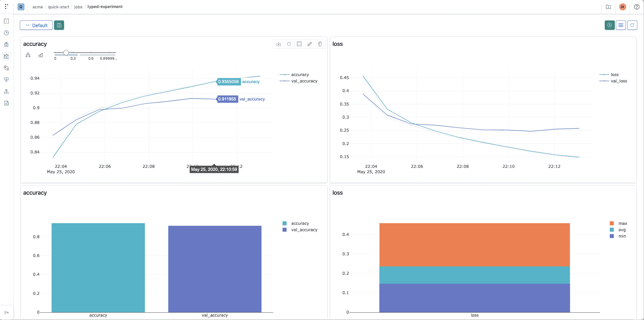Image resolution: width=644 pixels, height=320 pixels.
Task: Delete the accuracy chart via trash icon
Action: point(320,44)
